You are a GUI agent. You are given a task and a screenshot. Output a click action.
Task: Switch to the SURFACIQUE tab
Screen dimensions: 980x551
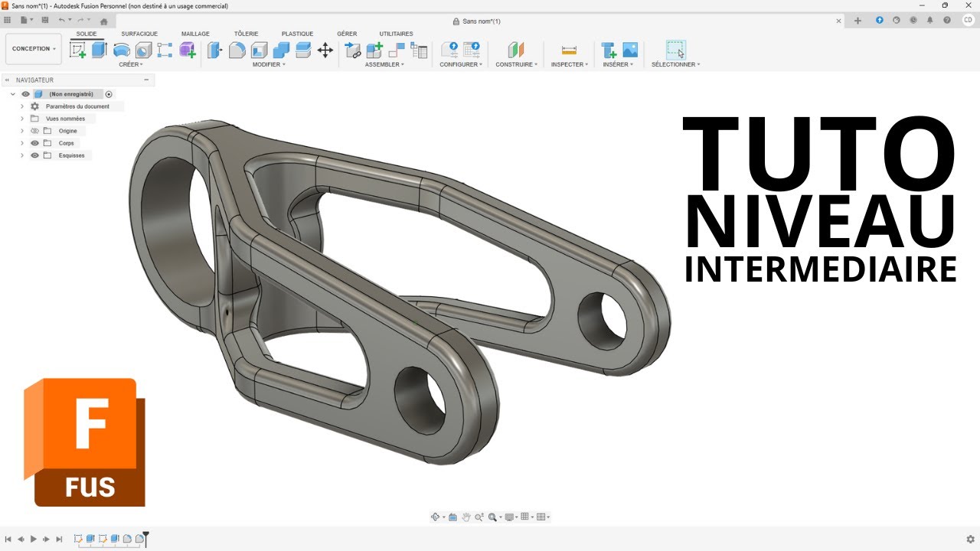coord(139,34)
